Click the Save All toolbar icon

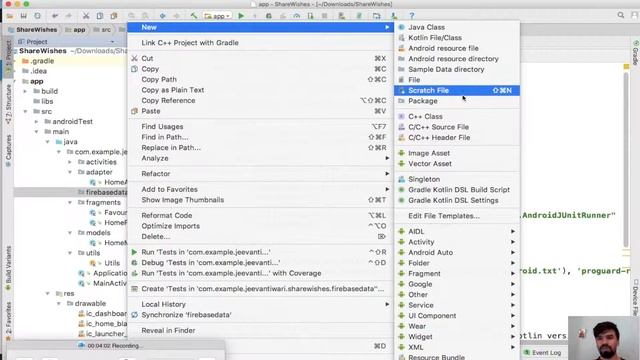coord(23,16)
